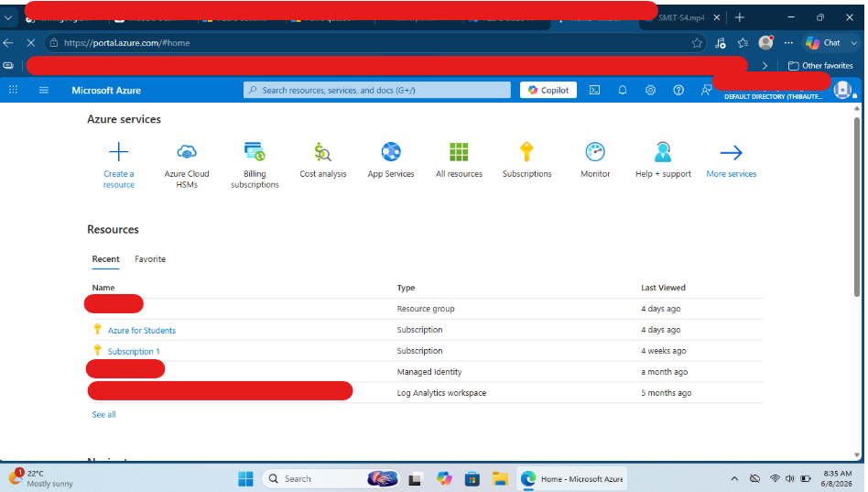
Task: Open Azure Cloud HSMs service
Action: tap(187, 165)
